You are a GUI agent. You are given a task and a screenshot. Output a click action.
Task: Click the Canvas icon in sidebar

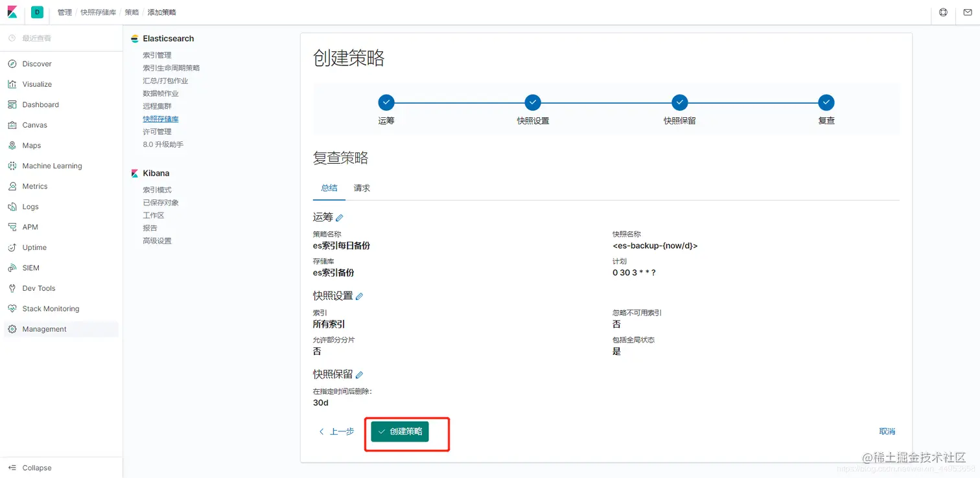(12, 125)
